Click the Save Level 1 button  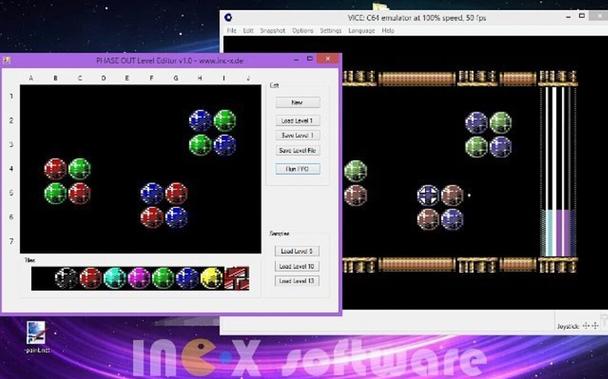tap(297, 135)
